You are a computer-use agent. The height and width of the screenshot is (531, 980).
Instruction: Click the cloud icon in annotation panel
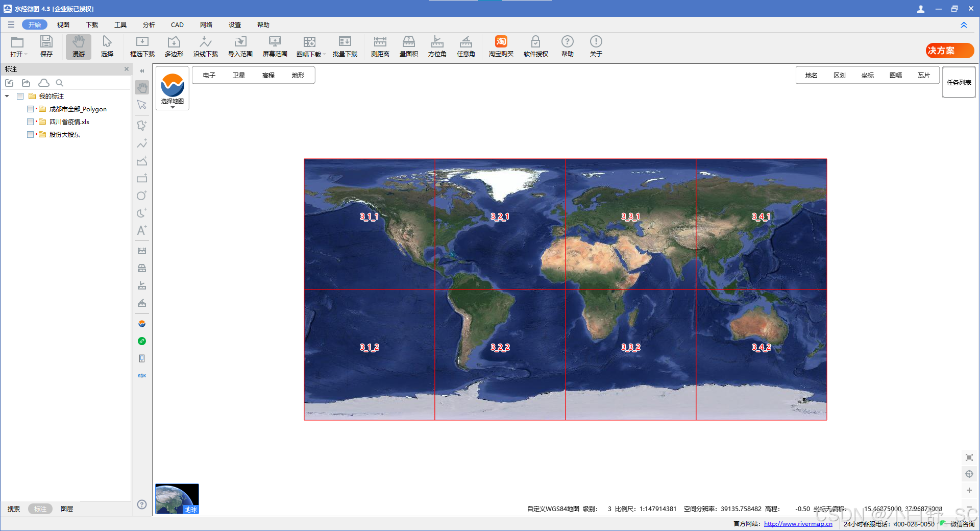pyautogui.click(x=44, y=83)
